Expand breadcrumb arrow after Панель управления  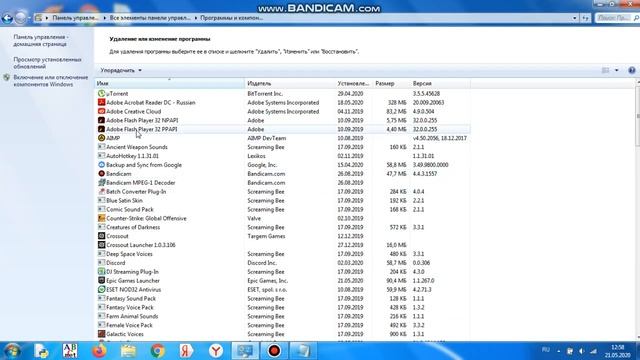coord(104,18)
